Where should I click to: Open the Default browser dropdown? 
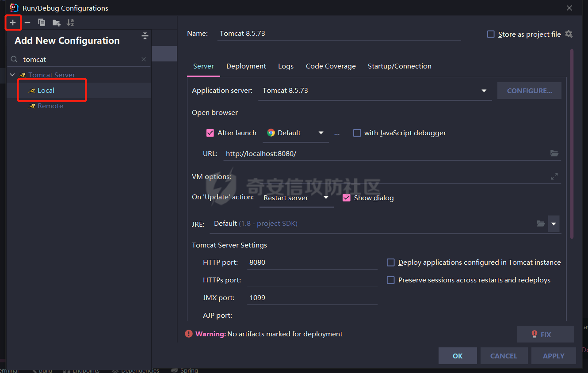(x=296, y=133)
